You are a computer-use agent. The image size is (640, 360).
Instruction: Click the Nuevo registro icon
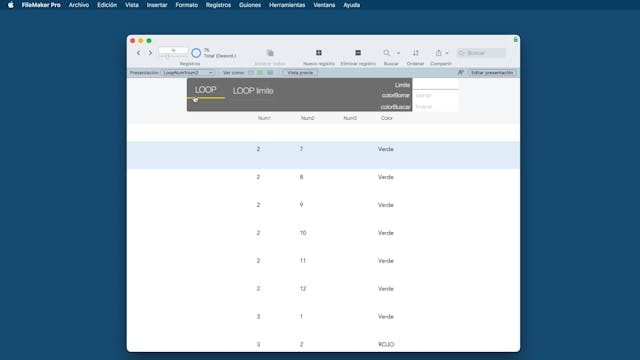coord(319,53)
